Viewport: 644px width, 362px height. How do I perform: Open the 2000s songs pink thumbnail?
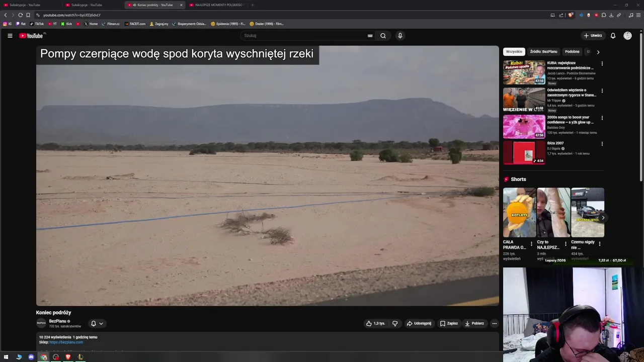pos(524,126)
